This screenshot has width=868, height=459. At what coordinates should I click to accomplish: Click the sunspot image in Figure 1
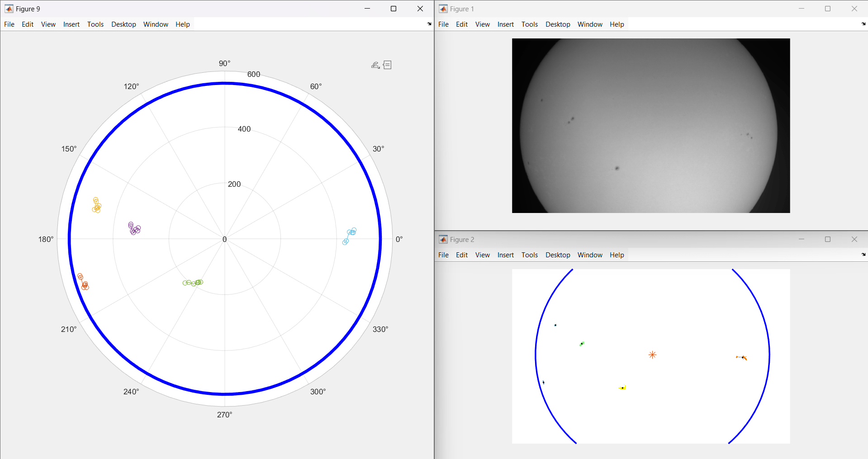[x=650, y=126]
